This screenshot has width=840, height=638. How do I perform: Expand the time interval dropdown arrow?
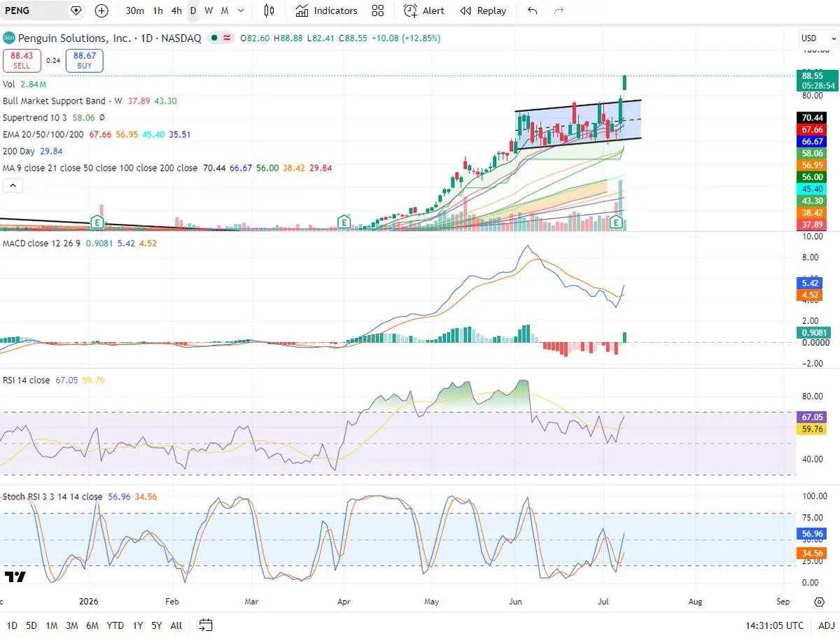[241, 10]
